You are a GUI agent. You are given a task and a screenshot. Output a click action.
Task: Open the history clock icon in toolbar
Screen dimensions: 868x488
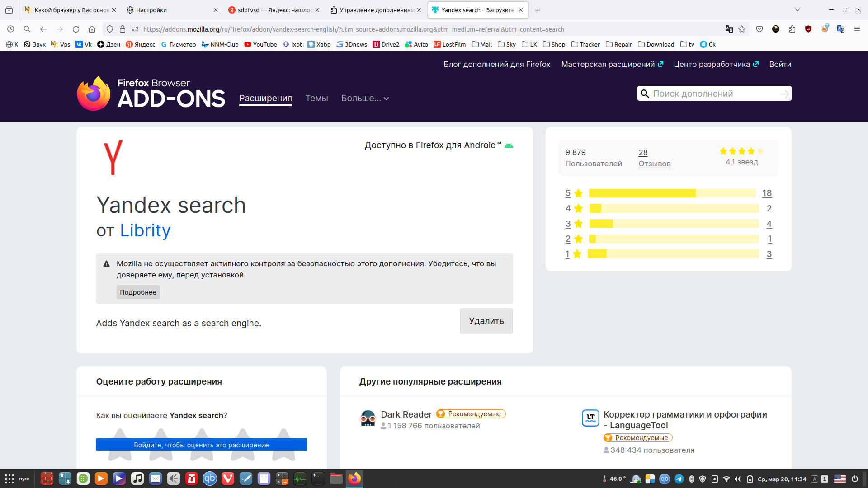11,29
